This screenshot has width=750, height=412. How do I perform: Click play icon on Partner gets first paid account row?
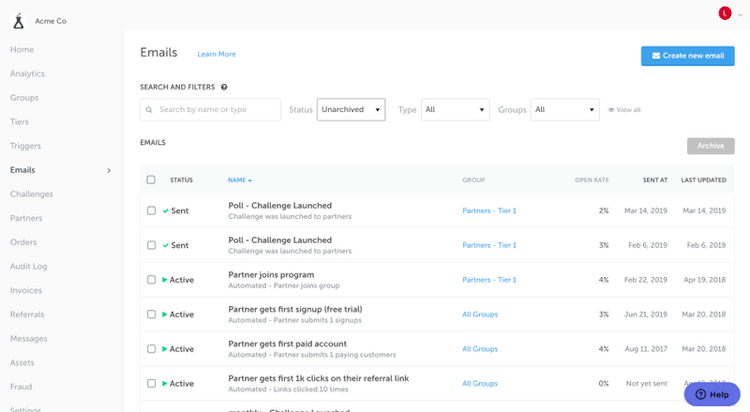(165, 349)
